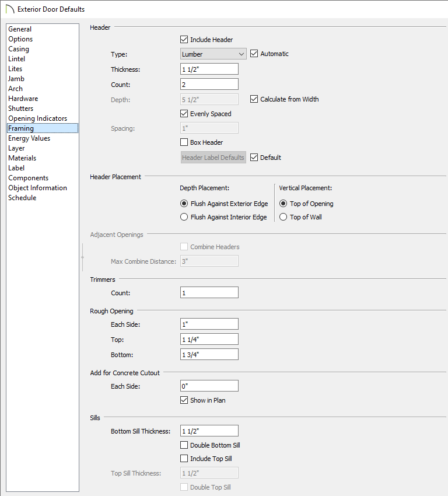Click the Bottom Sill Thickness field

pyautogui.click(x=209, y=431)
